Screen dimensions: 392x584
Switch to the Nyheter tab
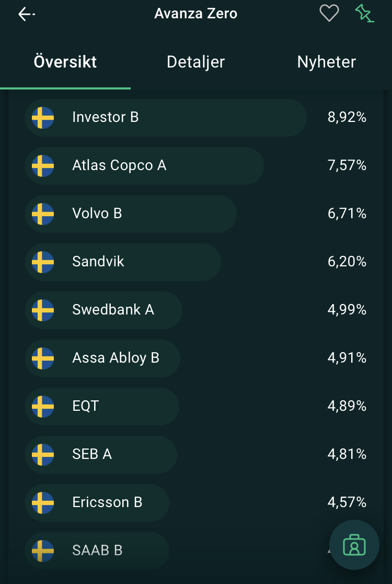pyautogui.click(x=326, y=62)
